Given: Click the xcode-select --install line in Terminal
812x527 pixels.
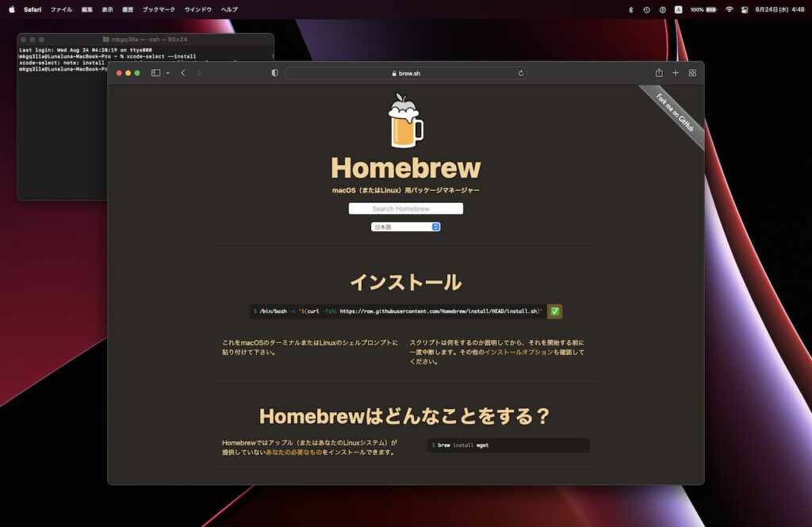Looking at the screenshot, I should [108, 56].
